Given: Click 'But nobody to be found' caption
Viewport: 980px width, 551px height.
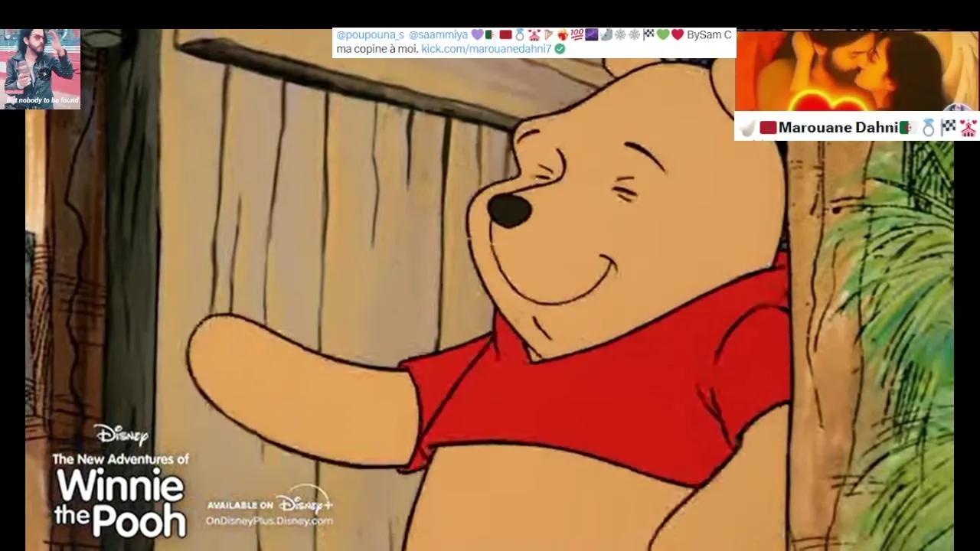Looking at the screenshot, I should [x=42, y=100].
